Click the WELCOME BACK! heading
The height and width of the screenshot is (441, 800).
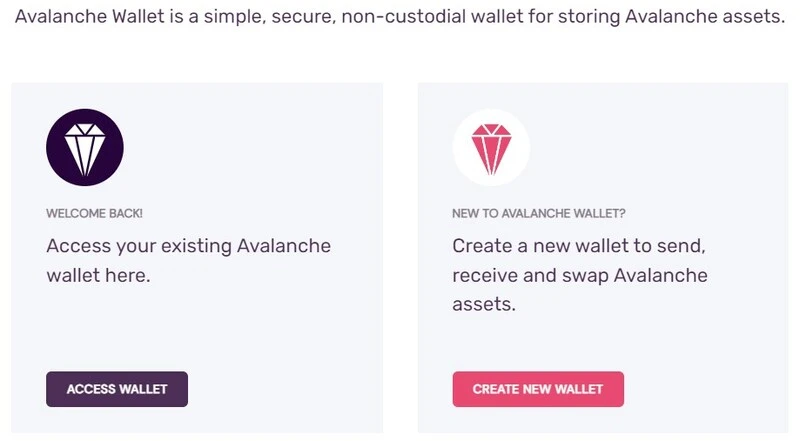tap(94, 213)
